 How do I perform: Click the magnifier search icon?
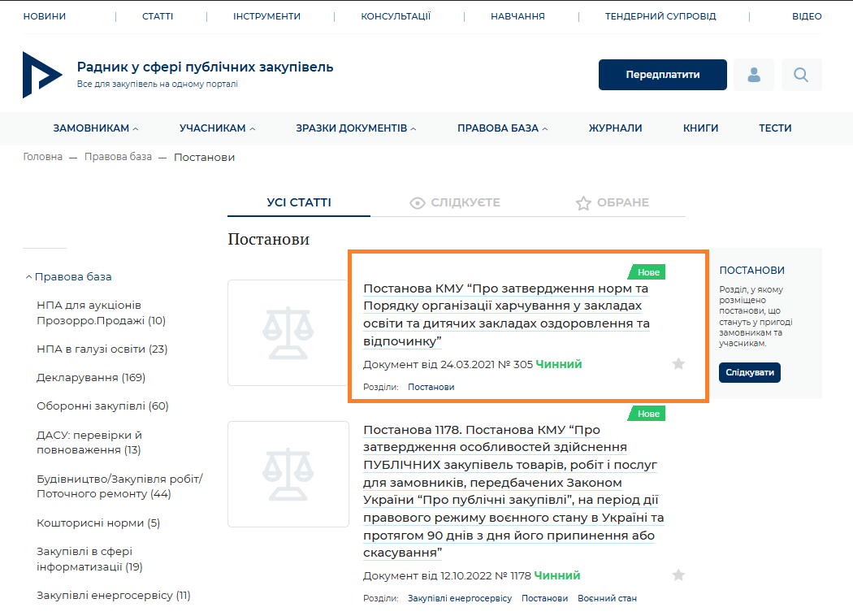801,75
